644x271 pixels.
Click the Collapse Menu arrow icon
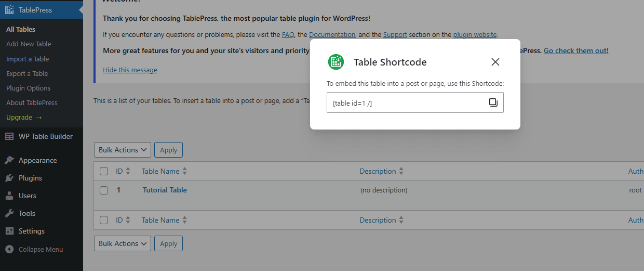pyautogui.click(x=9, y=249)
